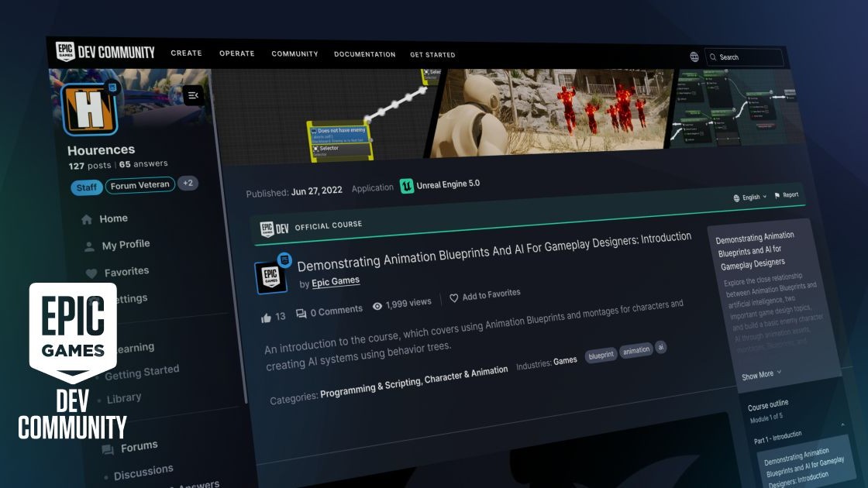Collapse the sidebar with the menu toggle icon
868x488 pixels.
pos(193,95)
